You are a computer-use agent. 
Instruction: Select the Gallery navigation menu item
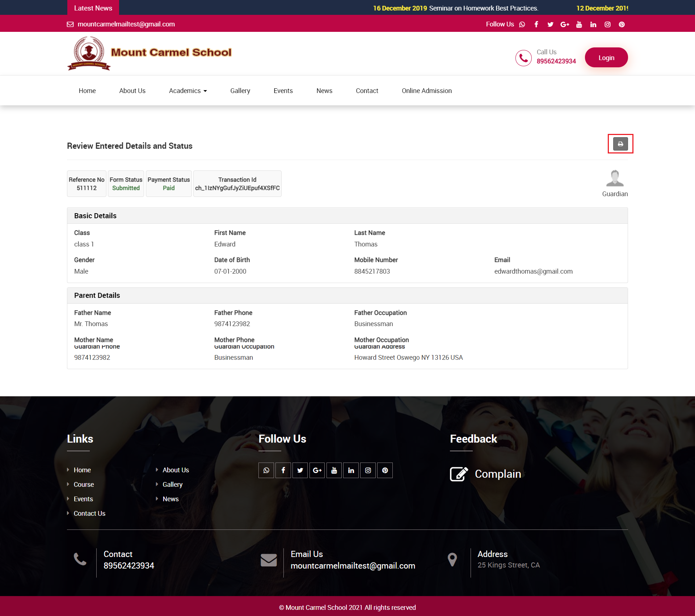pyautogui.click(x=240, y=90)
